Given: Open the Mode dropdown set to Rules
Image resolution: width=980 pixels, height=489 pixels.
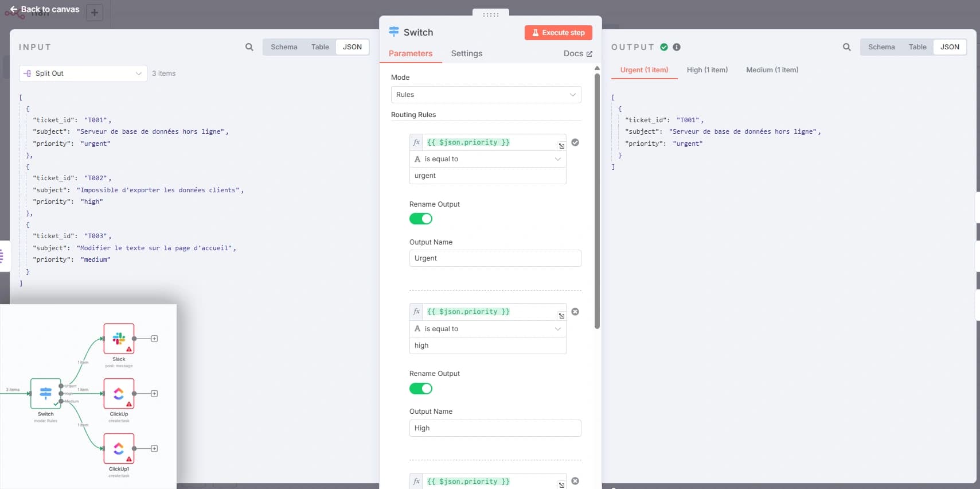Looking at the screenshot, I should [486, 95].
